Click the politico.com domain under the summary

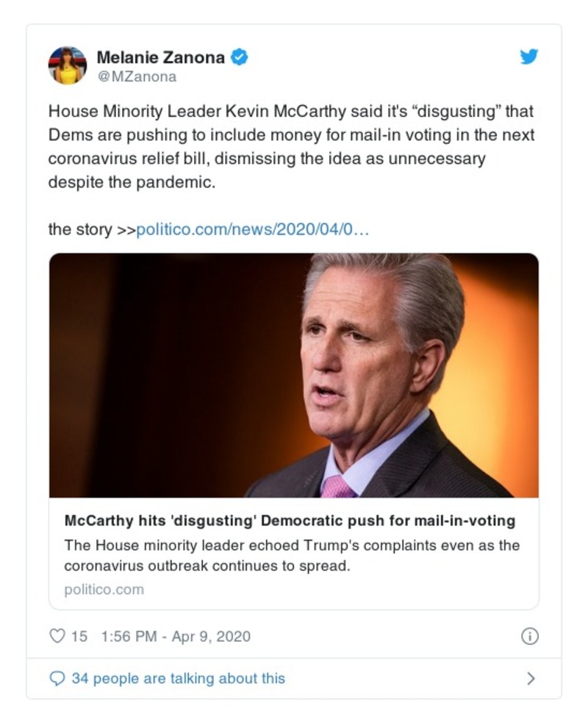click(104, 590)
